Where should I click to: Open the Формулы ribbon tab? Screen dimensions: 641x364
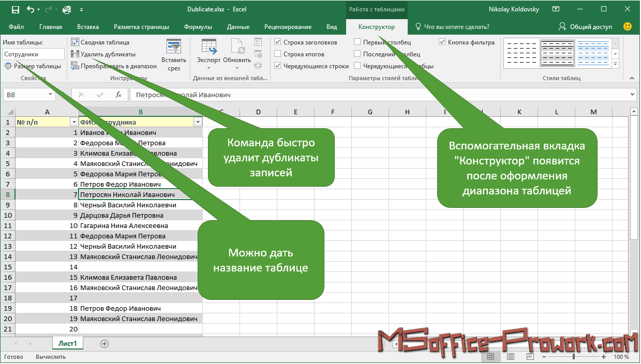pos(198,27)
